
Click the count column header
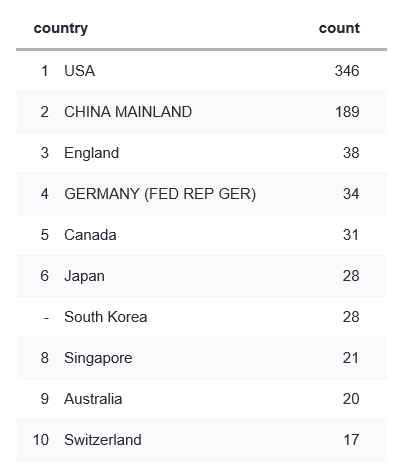tap(339, 28)
